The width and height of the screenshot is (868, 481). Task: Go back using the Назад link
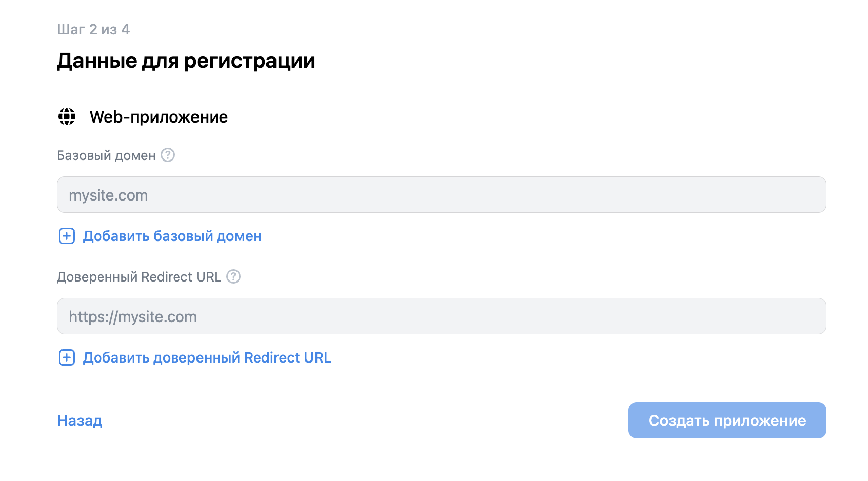click(80, 421)
